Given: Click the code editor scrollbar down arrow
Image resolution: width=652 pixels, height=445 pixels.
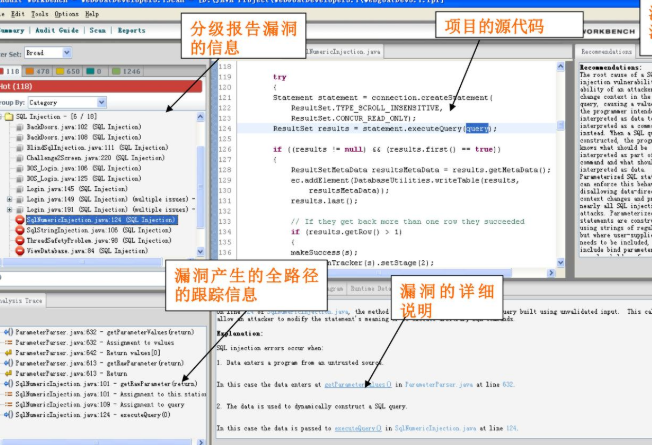Looking at the screenshot, I should coord(561,262).
